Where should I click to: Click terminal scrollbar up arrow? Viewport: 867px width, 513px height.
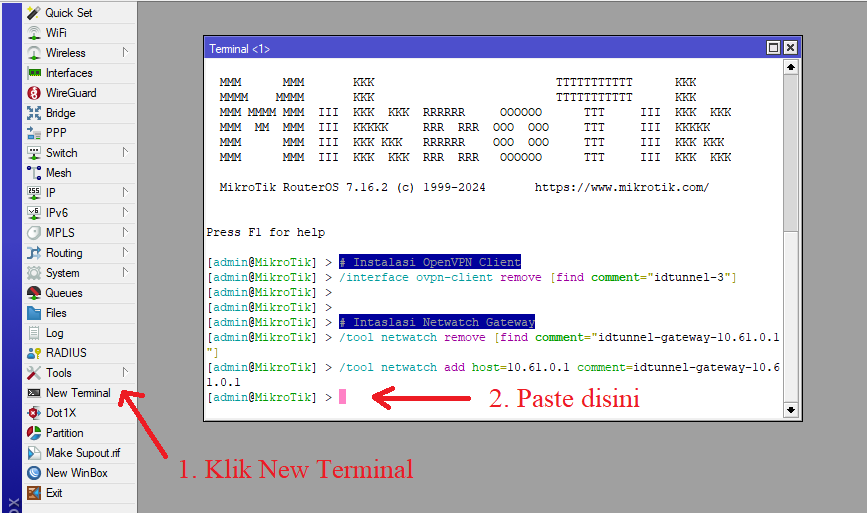(x=791, y=67)
